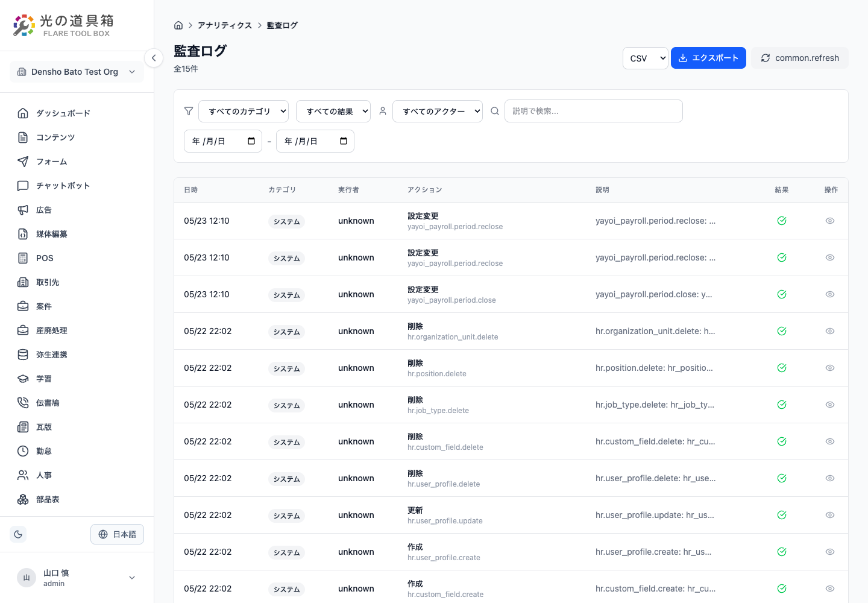View details of hr.position.delete row
Viewport: 868px width, 603px height.
pyautogui.click(x=830, y=368)
